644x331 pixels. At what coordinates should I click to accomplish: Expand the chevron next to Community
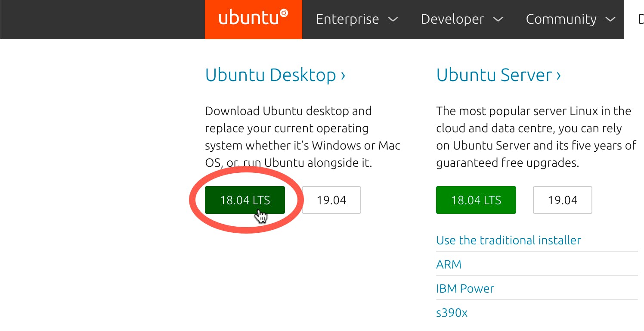[x=610, y=19]
